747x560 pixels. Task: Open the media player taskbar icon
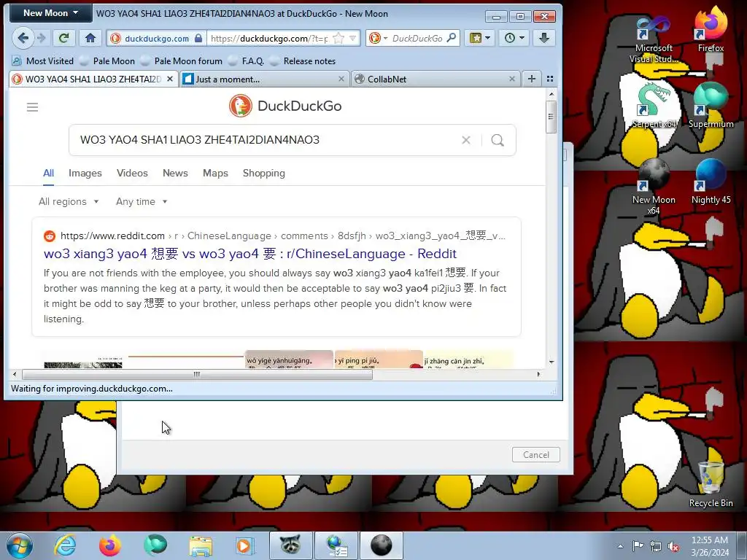tap(245, 545)
